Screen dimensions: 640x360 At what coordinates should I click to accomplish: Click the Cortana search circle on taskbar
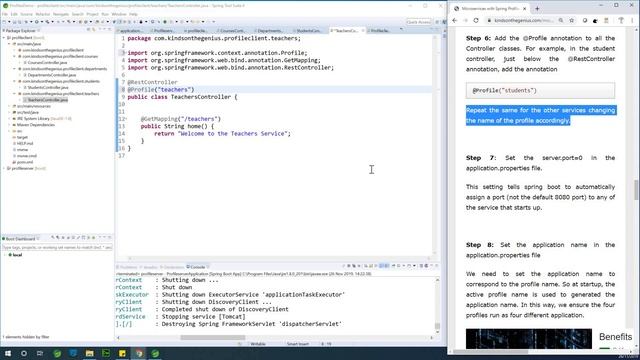click(x=24, y=353)
